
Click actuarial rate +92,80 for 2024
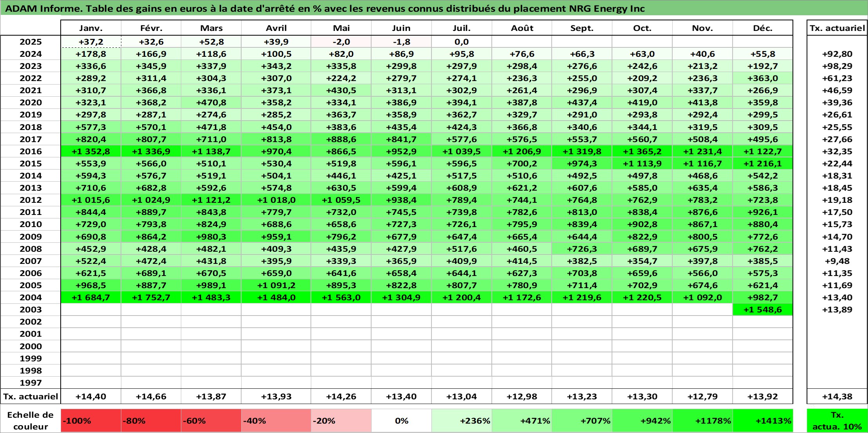837,54
